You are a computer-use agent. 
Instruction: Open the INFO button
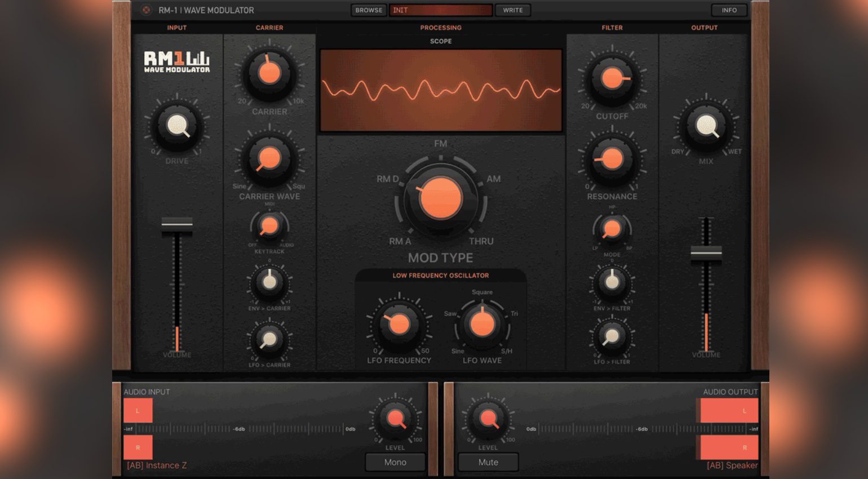[x=729, y=10]
